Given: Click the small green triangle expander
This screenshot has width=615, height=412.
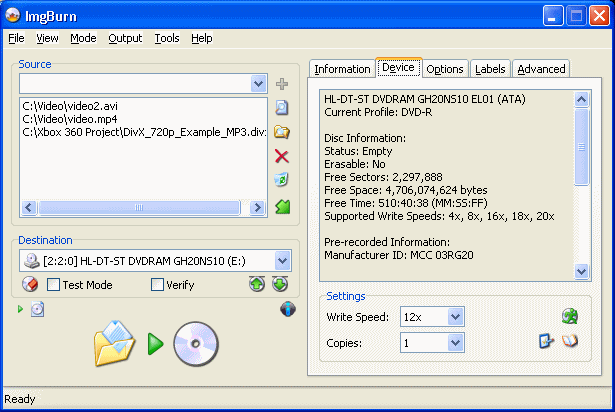Looking at the screenshot, I should (20, 309).
